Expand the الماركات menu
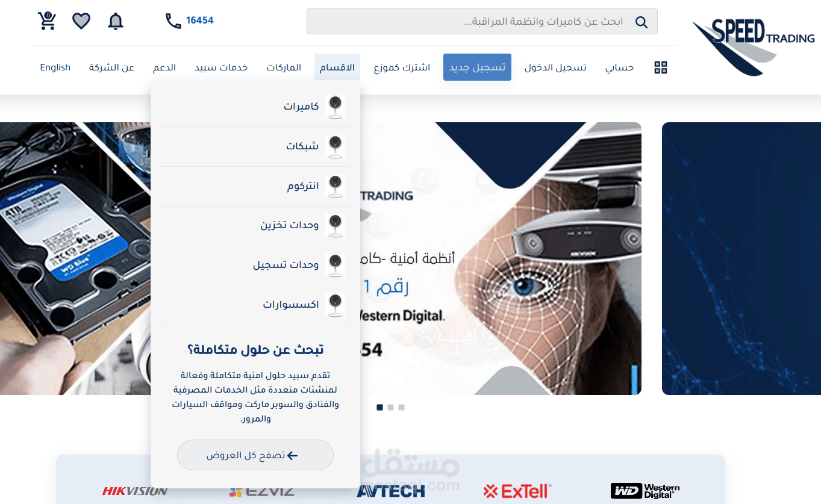Screen dimensions: 821x504 pos(284,67)
